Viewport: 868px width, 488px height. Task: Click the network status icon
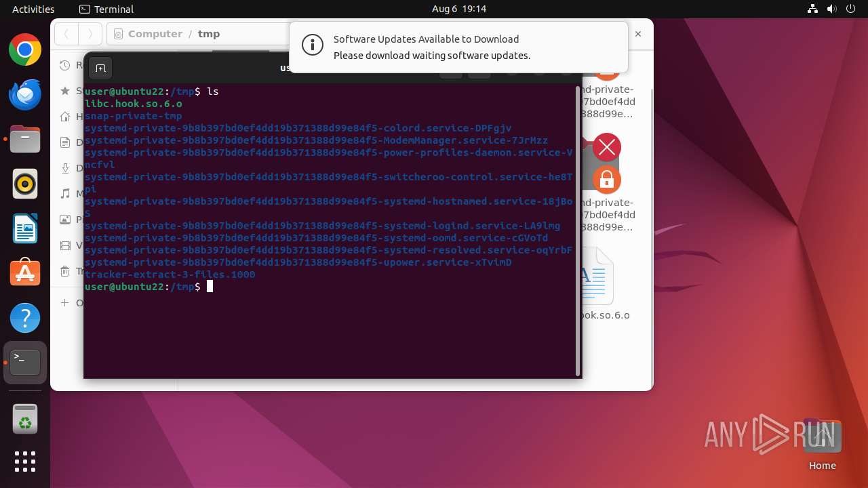[x=812, y=9]
